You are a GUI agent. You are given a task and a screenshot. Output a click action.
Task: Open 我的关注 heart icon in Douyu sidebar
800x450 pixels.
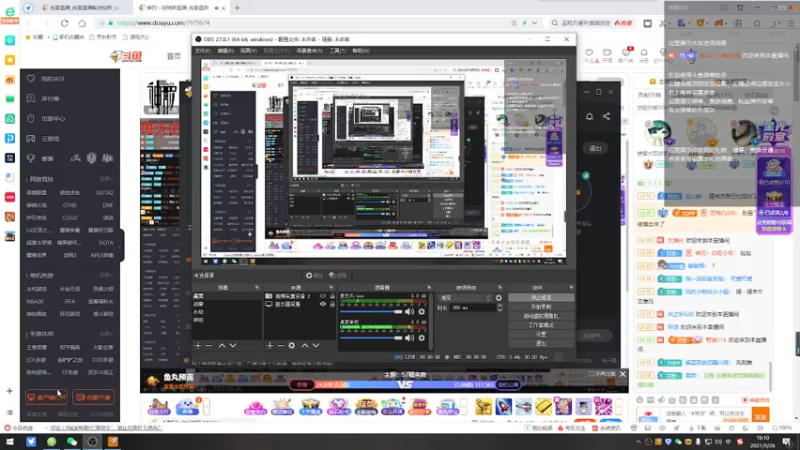(x=31, y=79)
